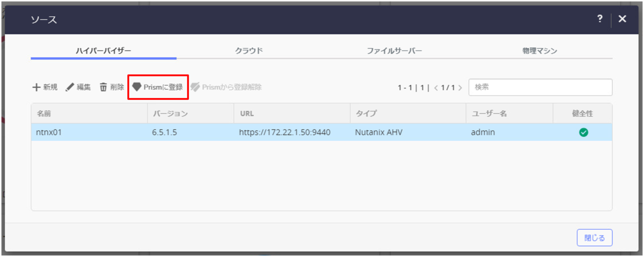Click the admin user name cell
The width and height of the screenshot is (644, 258).
pyautogui.click(x=482, y=132)
